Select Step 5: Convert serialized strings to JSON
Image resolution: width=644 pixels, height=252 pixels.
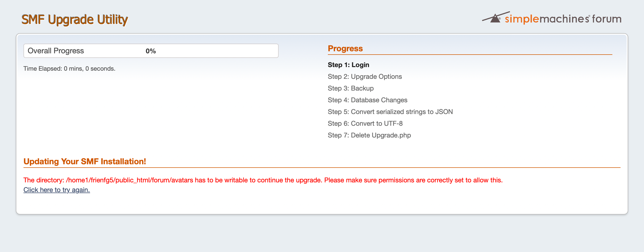[x=390, y=112]
